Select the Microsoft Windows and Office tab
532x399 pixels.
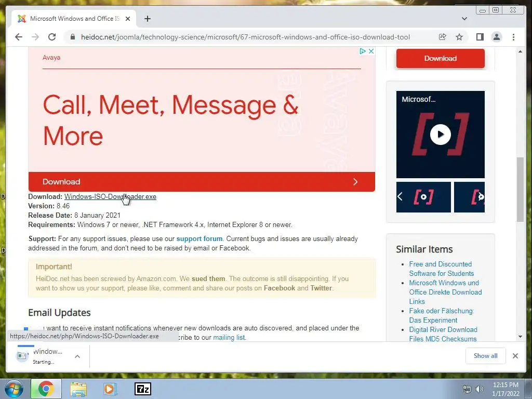click(75, 19)
